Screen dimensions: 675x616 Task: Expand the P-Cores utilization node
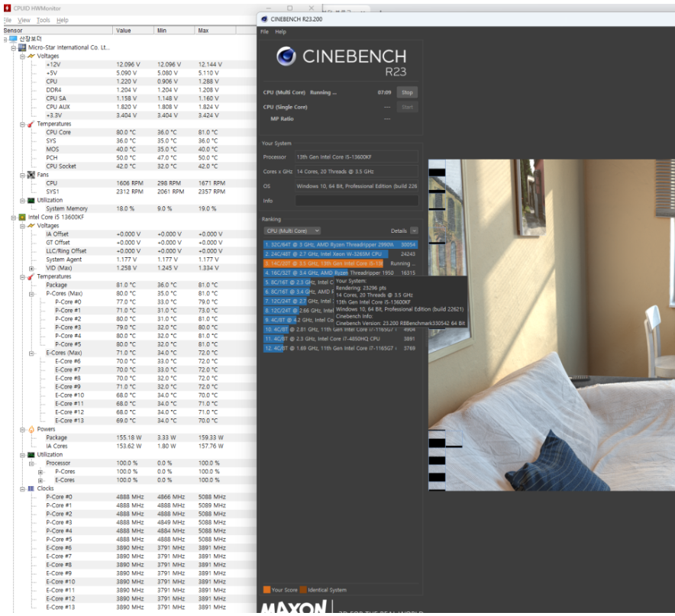(x=40, y=472)
